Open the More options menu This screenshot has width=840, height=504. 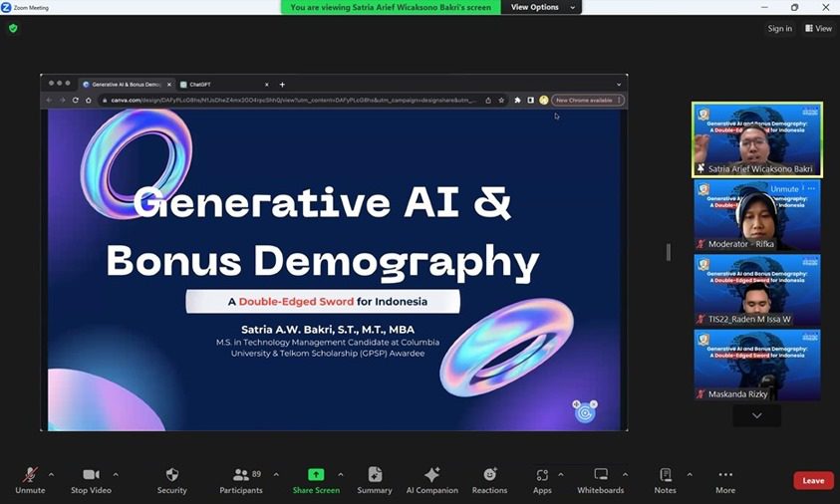(725, 480)
